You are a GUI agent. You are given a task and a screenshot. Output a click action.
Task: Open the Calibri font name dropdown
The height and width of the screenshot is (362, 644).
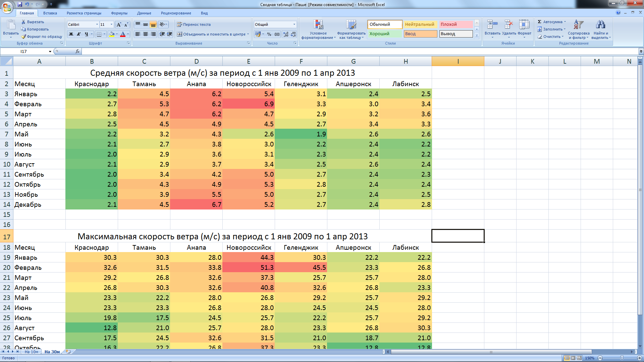[x=97, y=24]
